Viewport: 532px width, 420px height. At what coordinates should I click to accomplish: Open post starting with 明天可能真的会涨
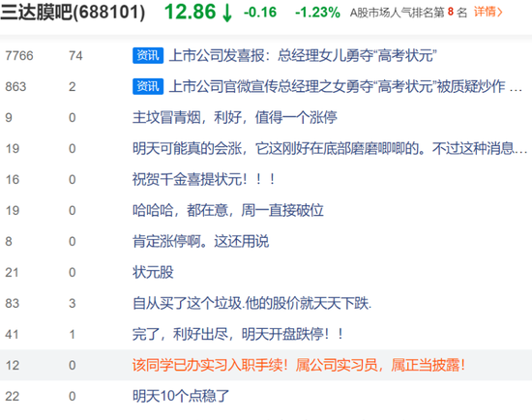[330, 148]
